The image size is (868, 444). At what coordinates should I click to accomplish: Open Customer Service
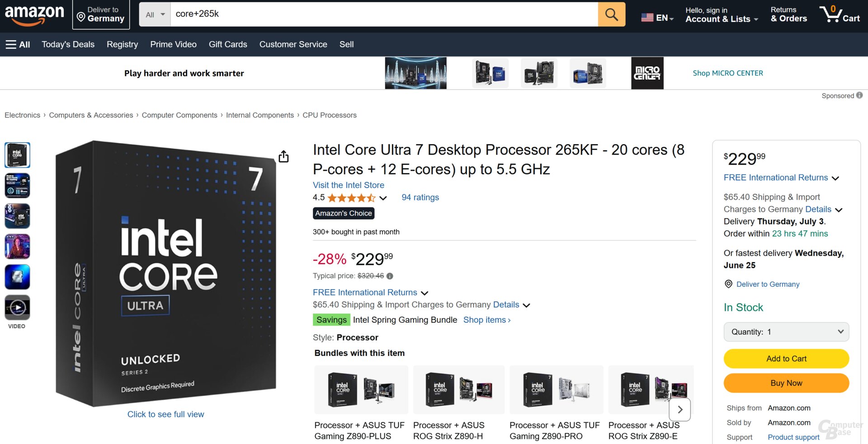pos(293,44)
